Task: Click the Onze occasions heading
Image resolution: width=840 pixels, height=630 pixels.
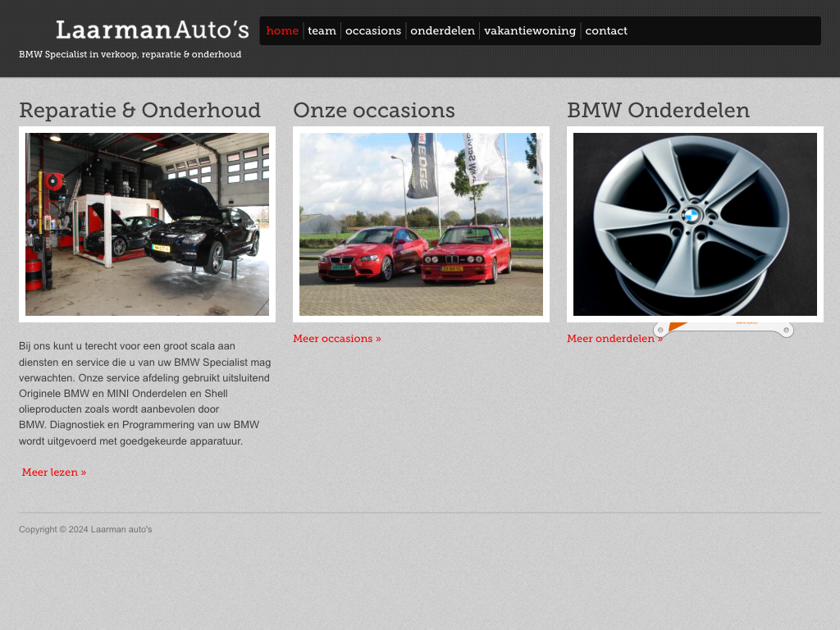Action: [373, 110]
